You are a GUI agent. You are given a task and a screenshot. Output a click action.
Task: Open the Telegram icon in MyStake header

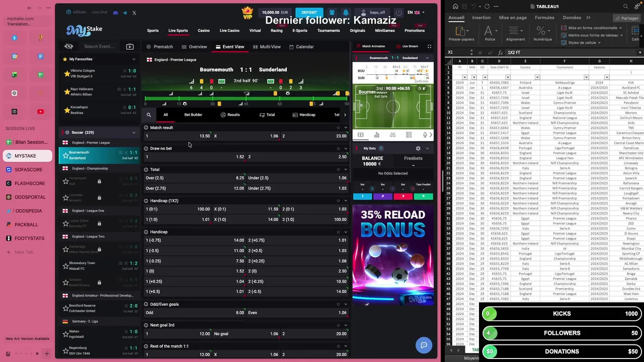coord(125,13)
